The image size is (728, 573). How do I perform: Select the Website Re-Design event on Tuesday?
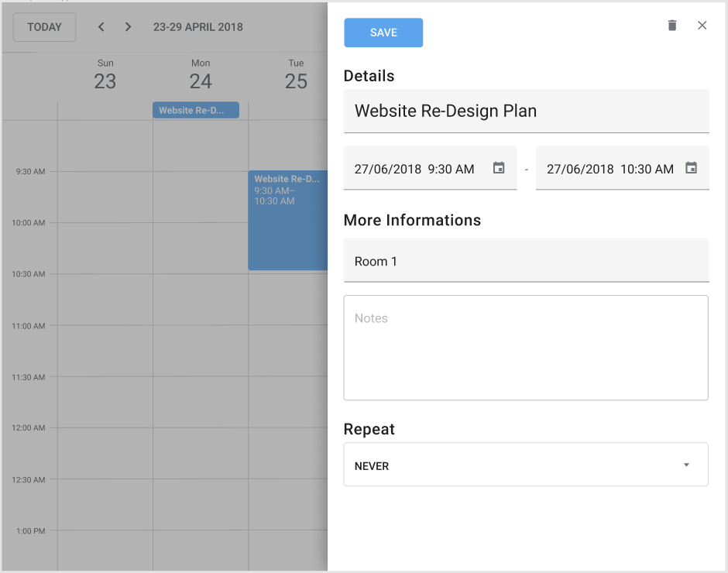(287, 221)
